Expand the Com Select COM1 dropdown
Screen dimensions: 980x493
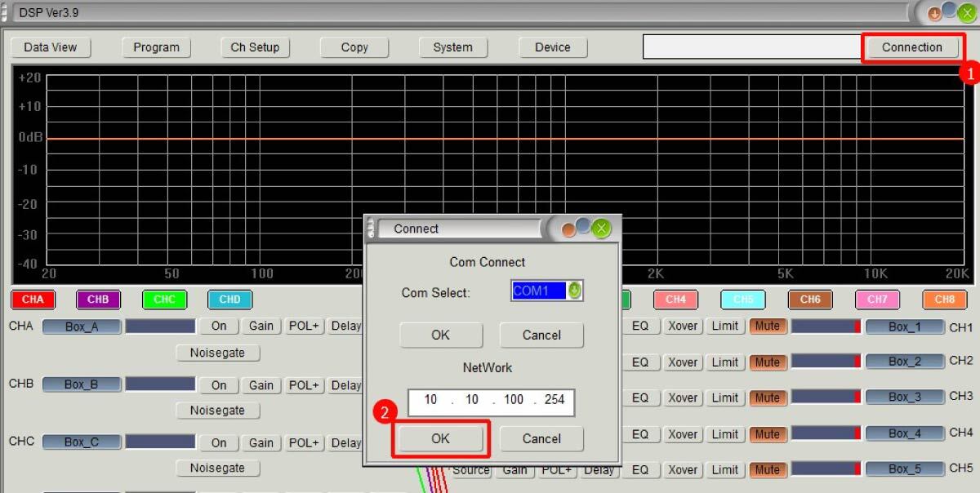575,291
